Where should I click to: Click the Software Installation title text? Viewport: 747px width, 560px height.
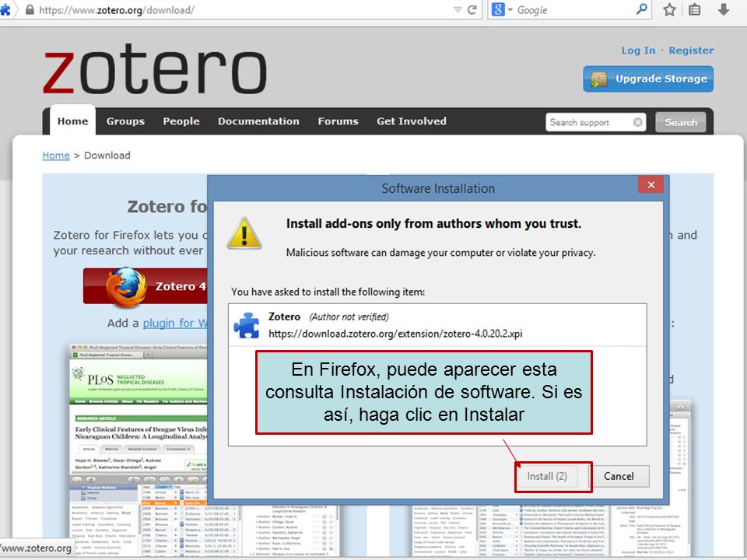[x=438, y=188]
